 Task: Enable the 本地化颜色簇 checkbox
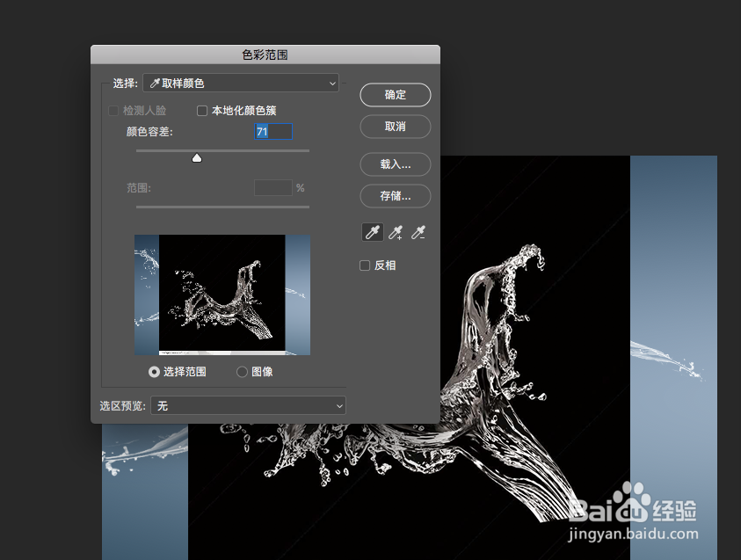[202, 110]
